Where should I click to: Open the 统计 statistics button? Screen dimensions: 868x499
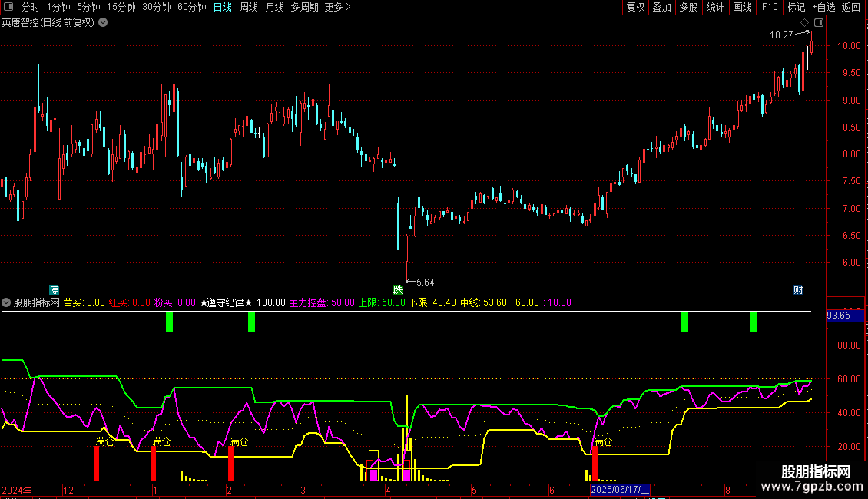pos(715,8)
